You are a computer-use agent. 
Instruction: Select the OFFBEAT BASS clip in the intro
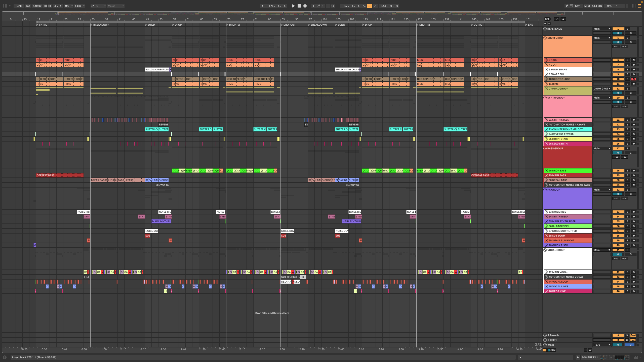tap(60, 175)
